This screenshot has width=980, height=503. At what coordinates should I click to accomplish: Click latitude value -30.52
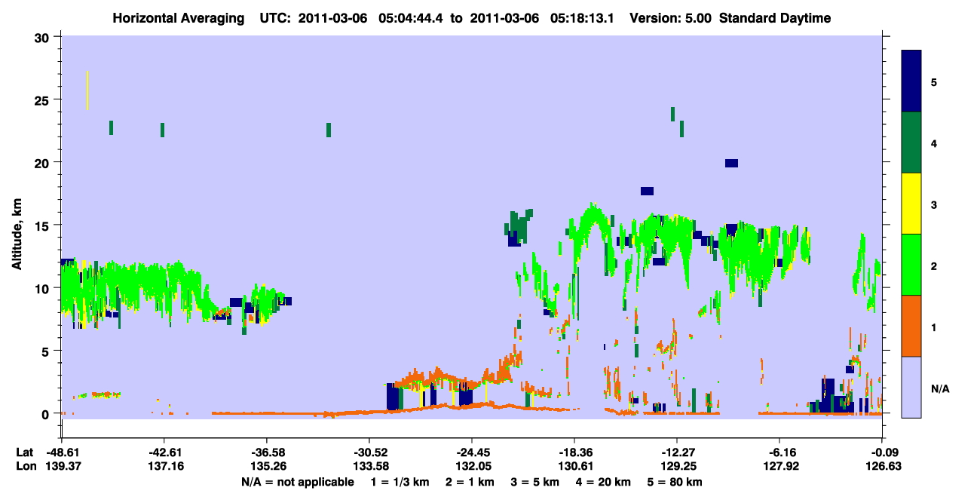[x=369, y=452]
